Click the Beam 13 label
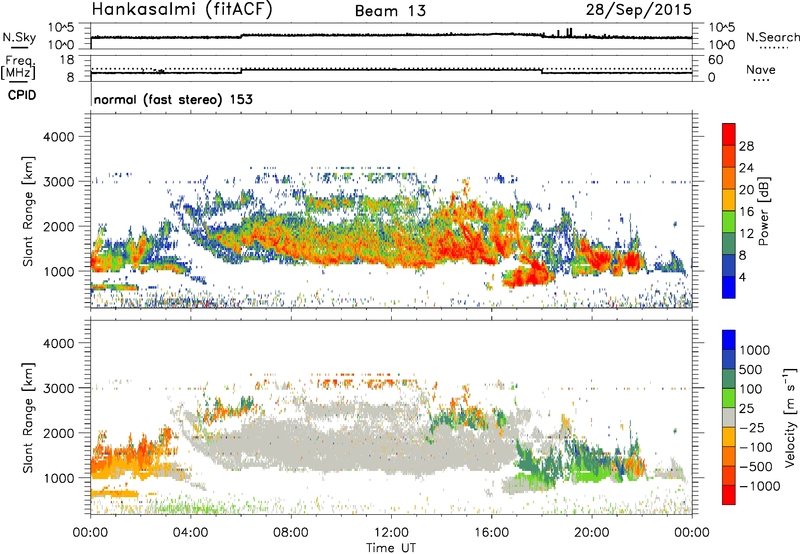The width and height of the screenshot is (800, 554). point(390,11)
